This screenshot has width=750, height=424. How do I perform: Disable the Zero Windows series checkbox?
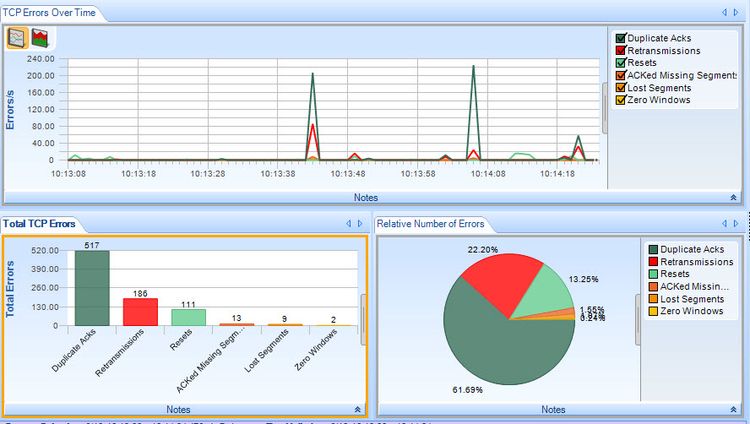coord(621,100)
